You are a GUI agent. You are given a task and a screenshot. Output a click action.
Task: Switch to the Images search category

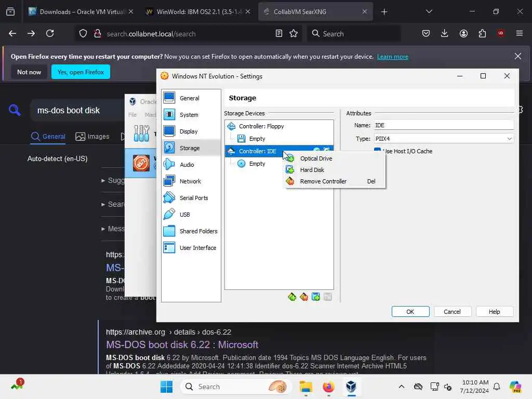pos(92,137)
